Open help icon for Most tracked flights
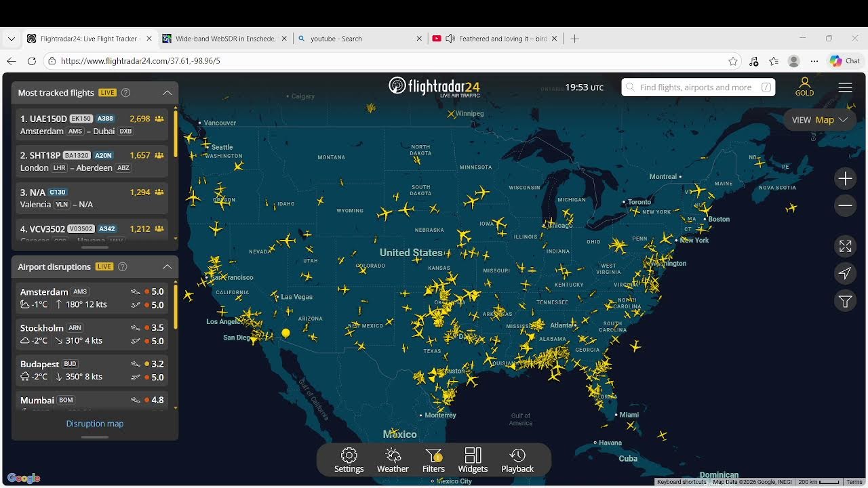The width and height of the screenshot is (868, 488). (x=125, y=93)
